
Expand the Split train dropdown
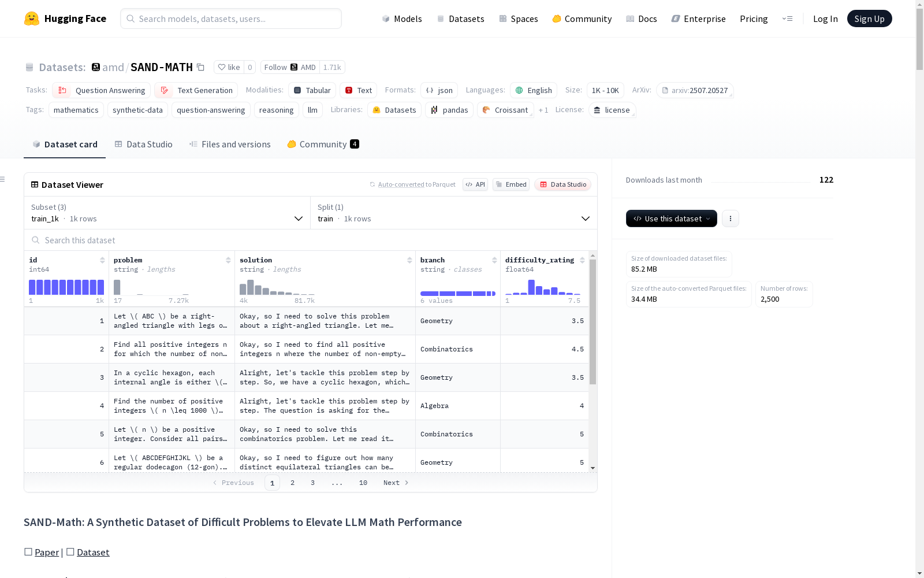454,213
